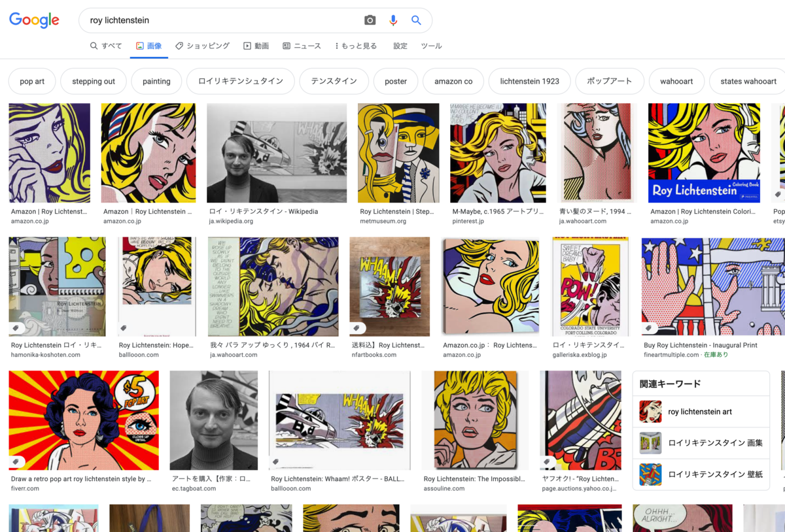The image size is (785, 532).
Task: Open the POW! Sweet Dreams Baby thumbnail
Action: point(591,287)
